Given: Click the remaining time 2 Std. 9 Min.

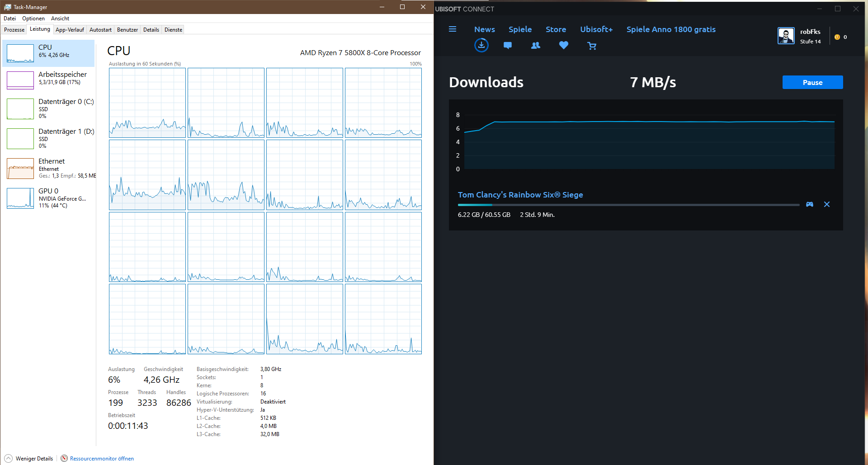Looking at the screenshot, I should coord(537,215).
